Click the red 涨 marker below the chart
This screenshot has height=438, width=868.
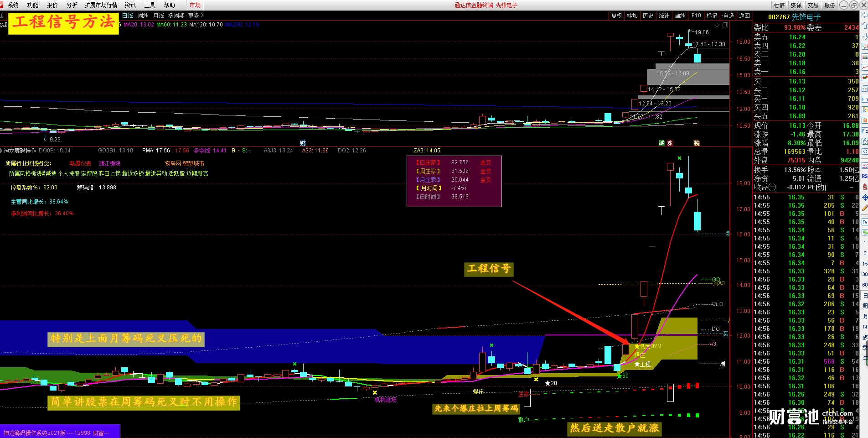point(670,143)
